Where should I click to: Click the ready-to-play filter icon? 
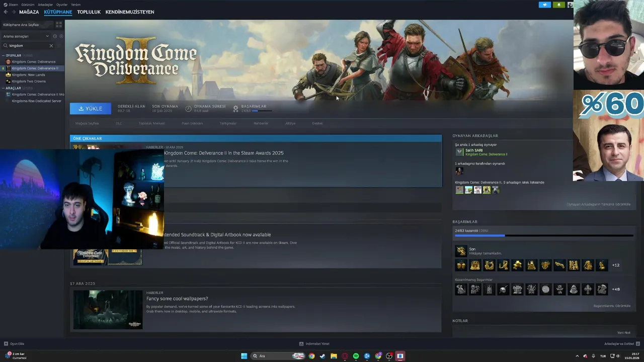click(x=61, y=36)
